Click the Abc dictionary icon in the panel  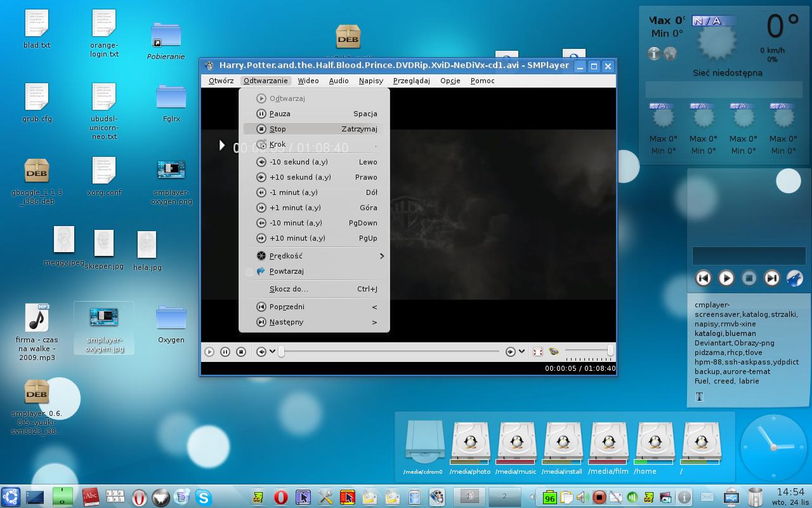click(x=91, y=497)
